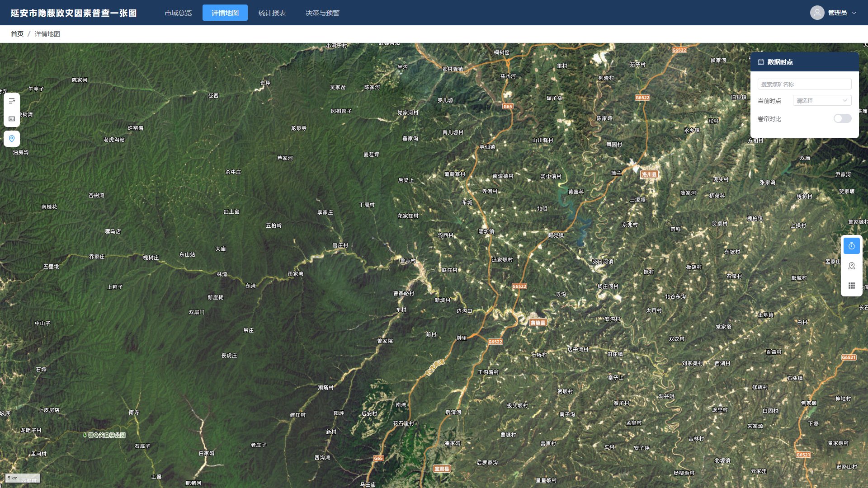This screenshot has width=868, height=488.
Task: Click the 隆坊镇 town label
Action: [486, 231]
